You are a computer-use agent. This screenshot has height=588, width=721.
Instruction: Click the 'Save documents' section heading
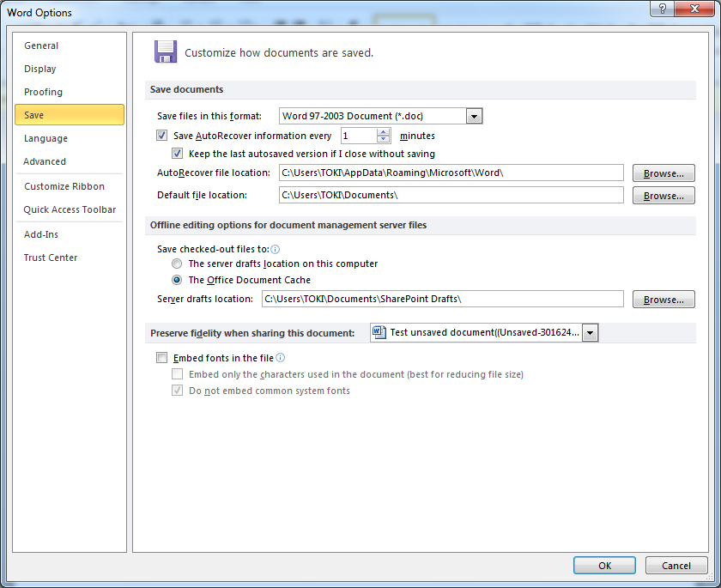[187, 89]
